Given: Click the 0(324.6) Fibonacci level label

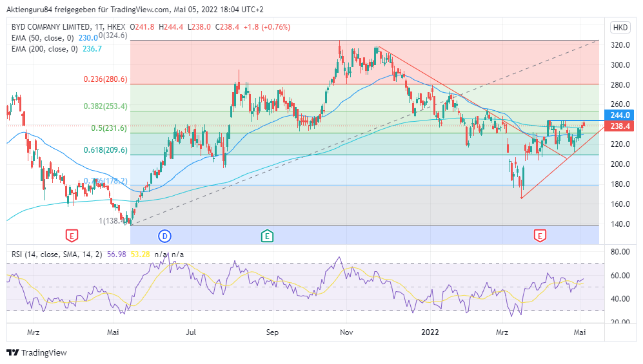Looking at the screenshot, I should [113, 35].
